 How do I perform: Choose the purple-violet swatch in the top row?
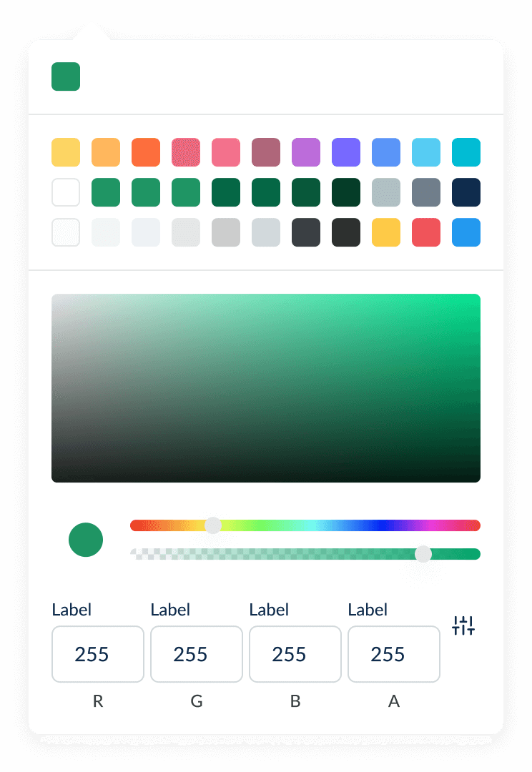tap(346, 152)
